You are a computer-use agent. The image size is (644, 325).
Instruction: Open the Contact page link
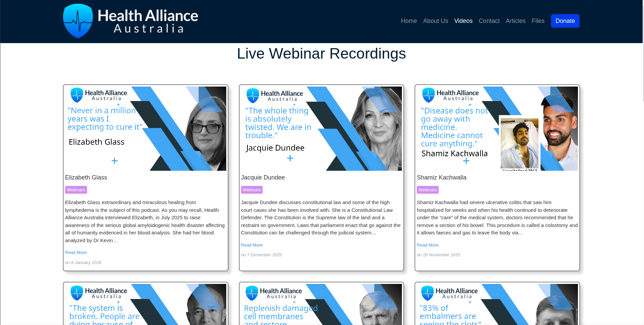[x=489, y=21]
